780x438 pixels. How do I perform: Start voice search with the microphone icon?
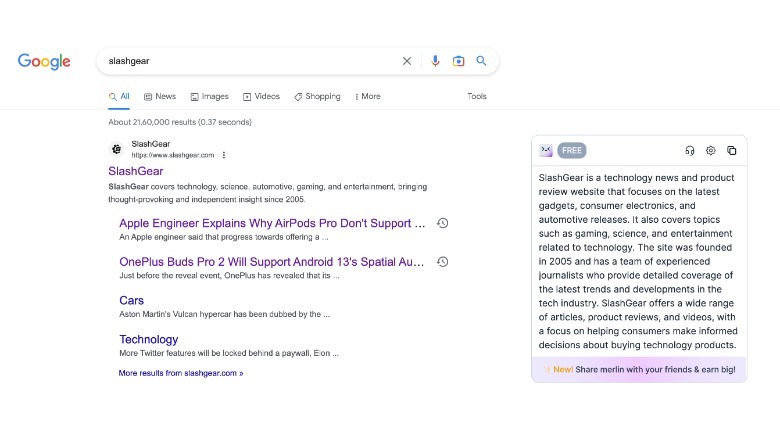tap(435, 61)
